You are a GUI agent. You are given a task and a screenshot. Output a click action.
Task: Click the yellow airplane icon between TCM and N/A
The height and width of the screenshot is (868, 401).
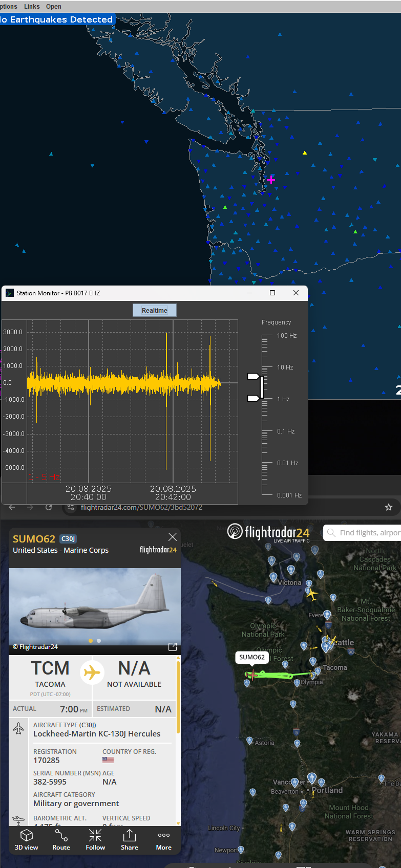(92, 672)
